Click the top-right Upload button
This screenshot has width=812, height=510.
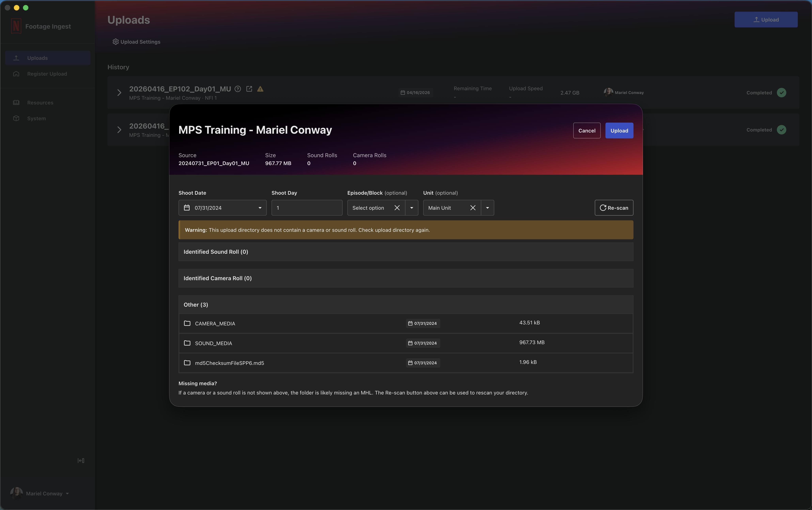(x=766, y=20)
